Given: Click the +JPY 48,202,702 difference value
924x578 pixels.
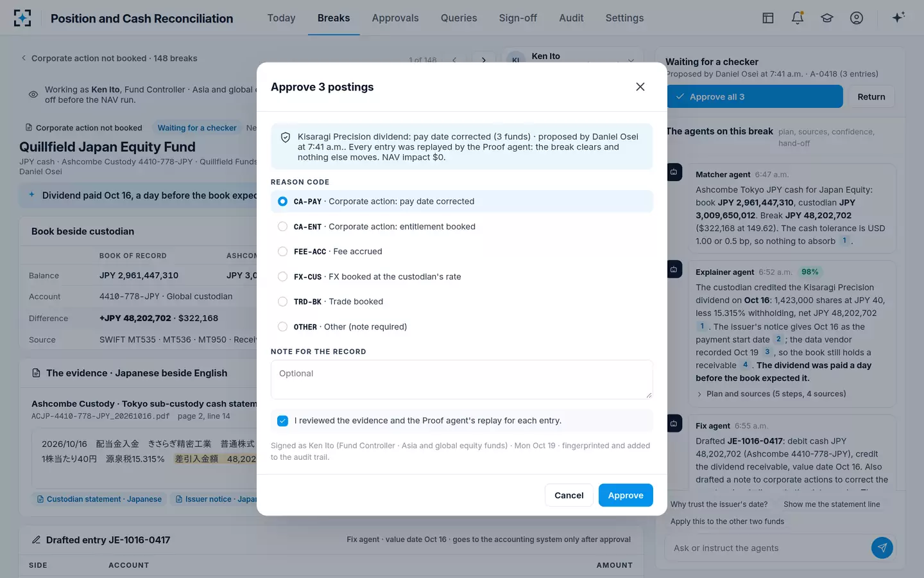Looking at the screenshot, I should click(135, 318).
